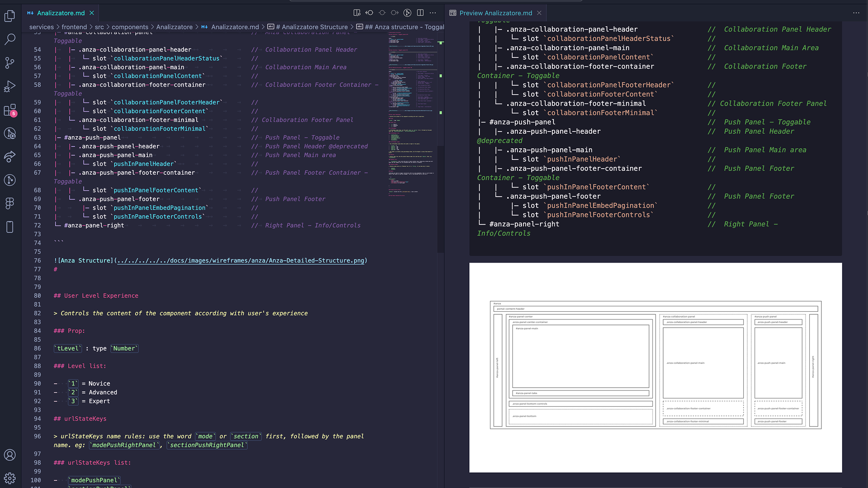868x488 pixels.
Task: Click Open Preview to the Side icon
Action: click(x=357, y=13)
